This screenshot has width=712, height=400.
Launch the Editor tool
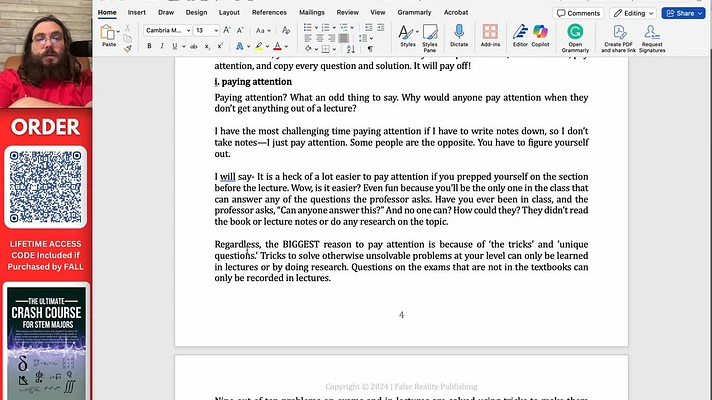[x=520, y=35]
